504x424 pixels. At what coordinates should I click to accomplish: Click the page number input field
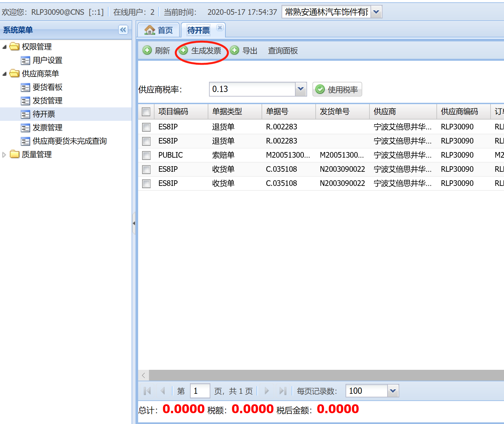(200, 391)
